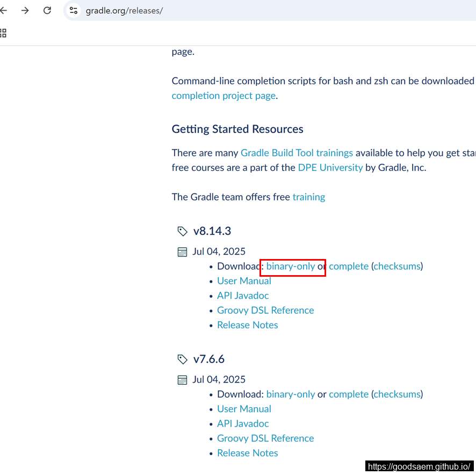Download v7.6.6 complete distribution

[x=349, y=394]
